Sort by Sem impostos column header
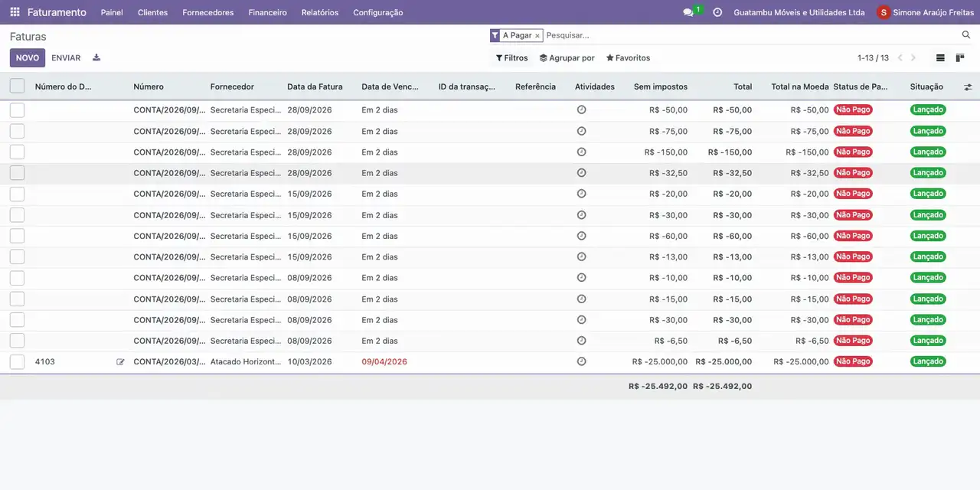This screenshot has width=980, height=490. pos(661,87)
